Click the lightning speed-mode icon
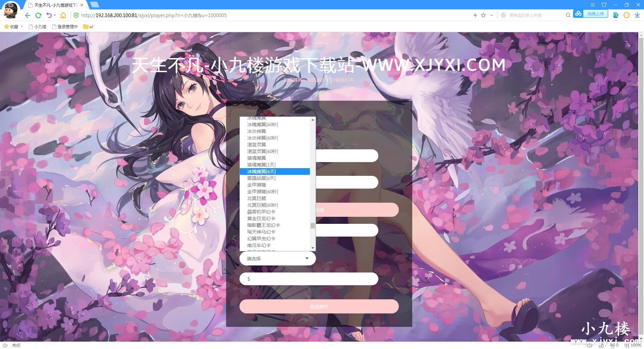Viewport: 644px width, 349px height. point(475,15)
